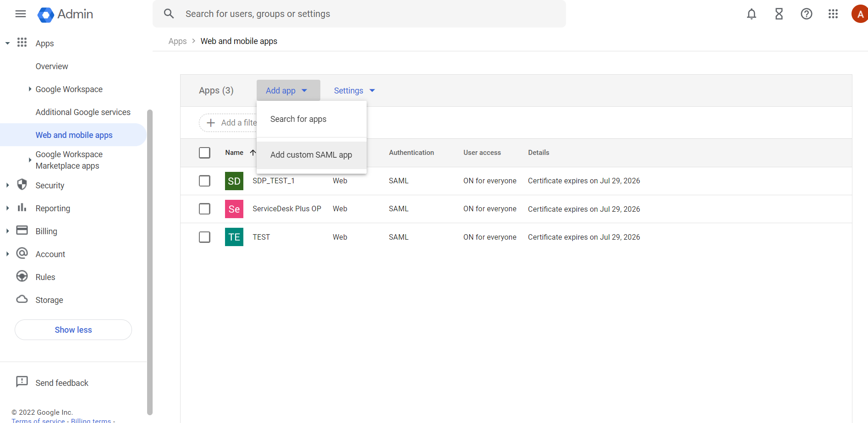Click the Add a filter chip
The image size is (868, 423).
228,123
